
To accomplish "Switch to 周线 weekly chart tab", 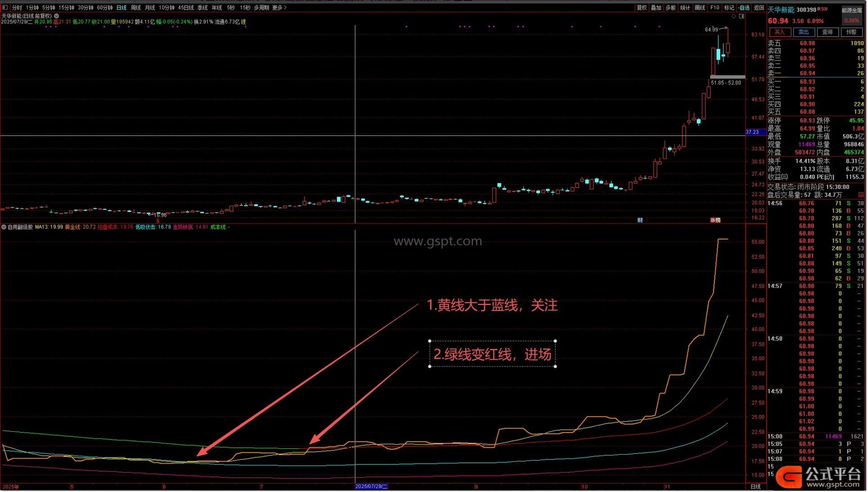I will click(x=136, y=8).
